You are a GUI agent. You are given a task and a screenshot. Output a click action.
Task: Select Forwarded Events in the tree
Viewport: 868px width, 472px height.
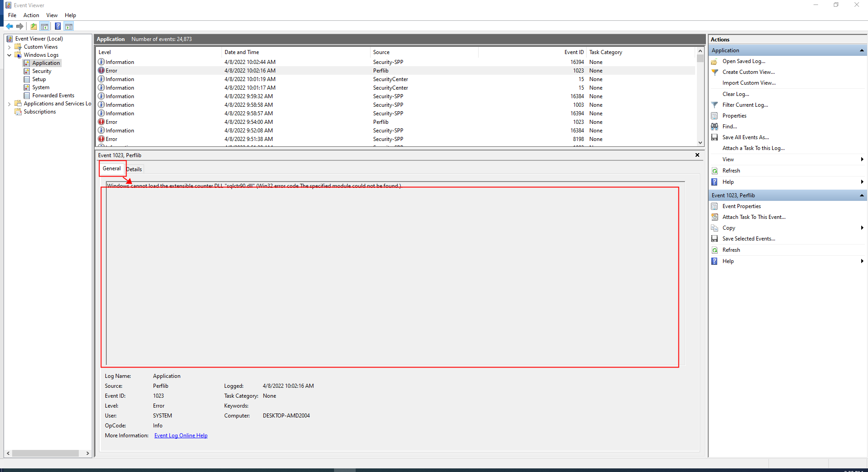[x=53, y=95]
